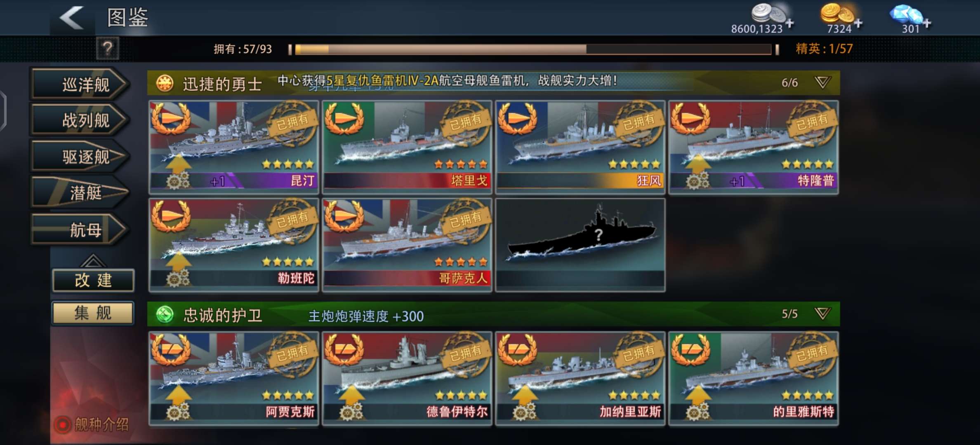
Task: Click the 拥有 collection progress bar
Action: (x=533, y=49)
